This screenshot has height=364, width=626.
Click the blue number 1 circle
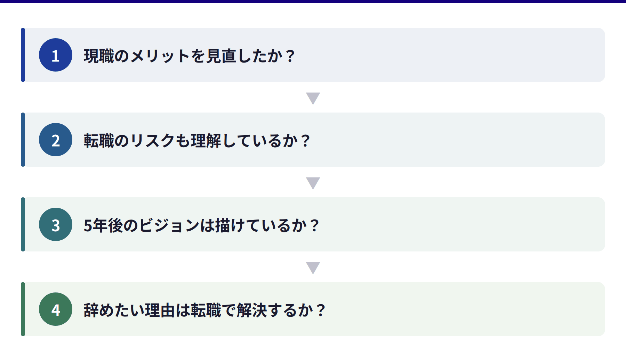tap(56, 55)
